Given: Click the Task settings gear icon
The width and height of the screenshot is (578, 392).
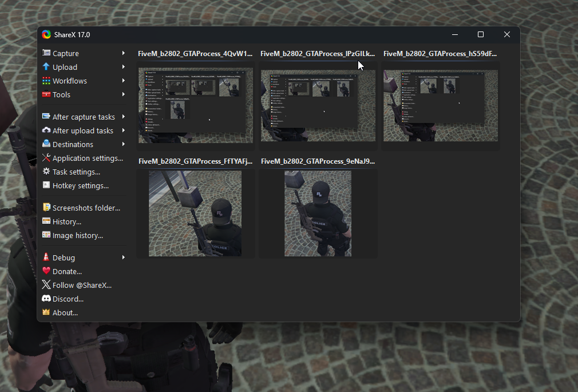Looking at the screenshot, I should click(46, 171).
